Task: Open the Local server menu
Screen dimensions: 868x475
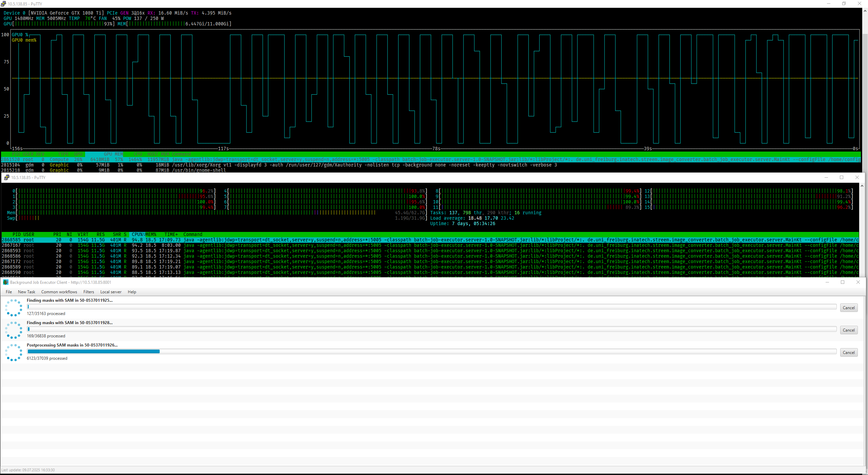Action: 111,292
